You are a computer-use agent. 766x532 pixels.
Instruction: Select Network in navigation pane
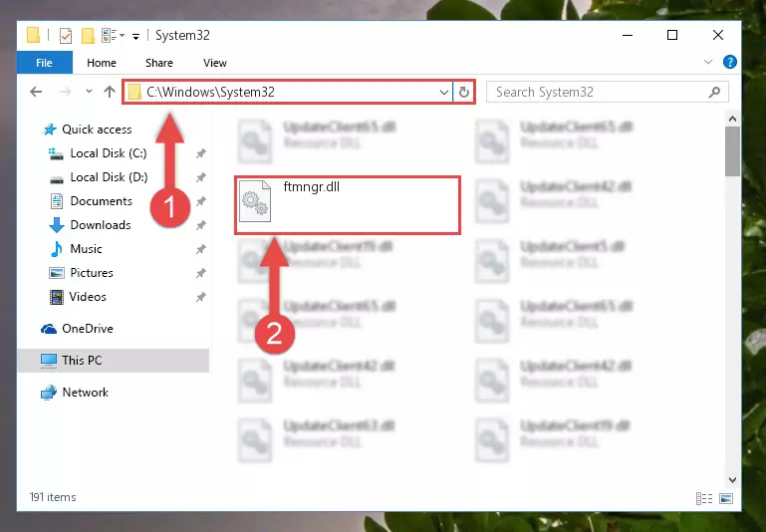pos(85,393)
